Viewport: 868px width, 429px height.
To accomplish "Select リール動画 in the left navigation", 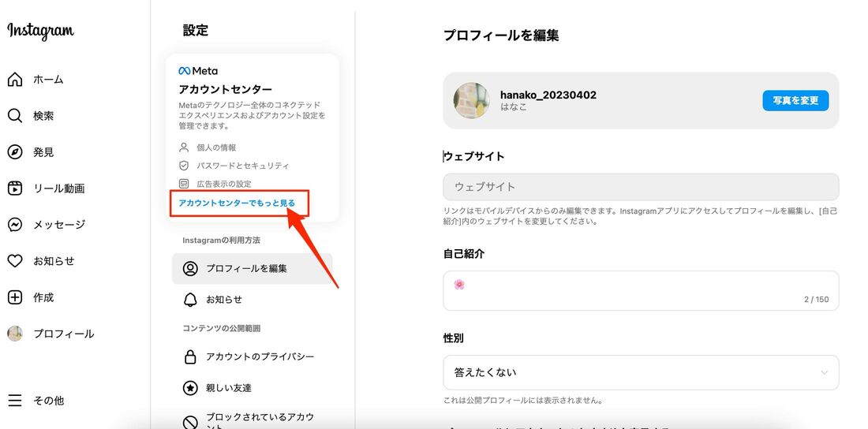I will click(59, 188).
